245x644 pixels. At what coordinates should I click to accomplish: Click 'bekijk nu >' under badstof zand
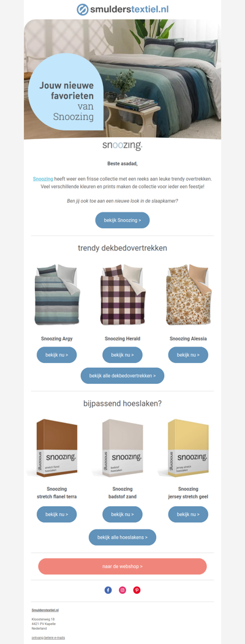click(123, 514)
